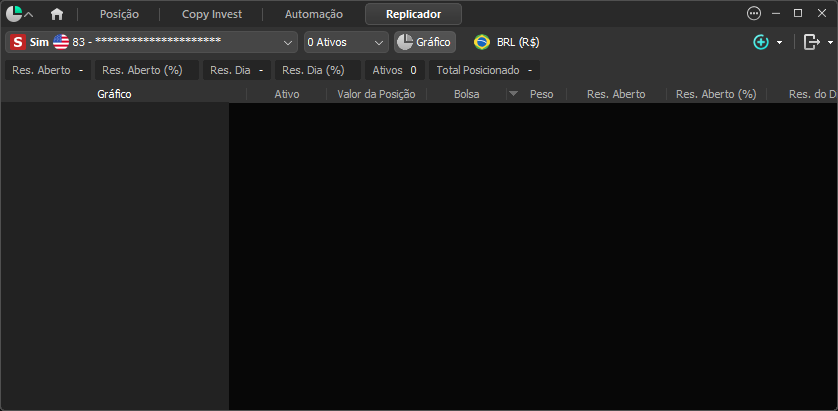This screenshot has width=838, height=411.
Task: Open the 0 Ativos dropdown
Action: (x=346, y=42)
